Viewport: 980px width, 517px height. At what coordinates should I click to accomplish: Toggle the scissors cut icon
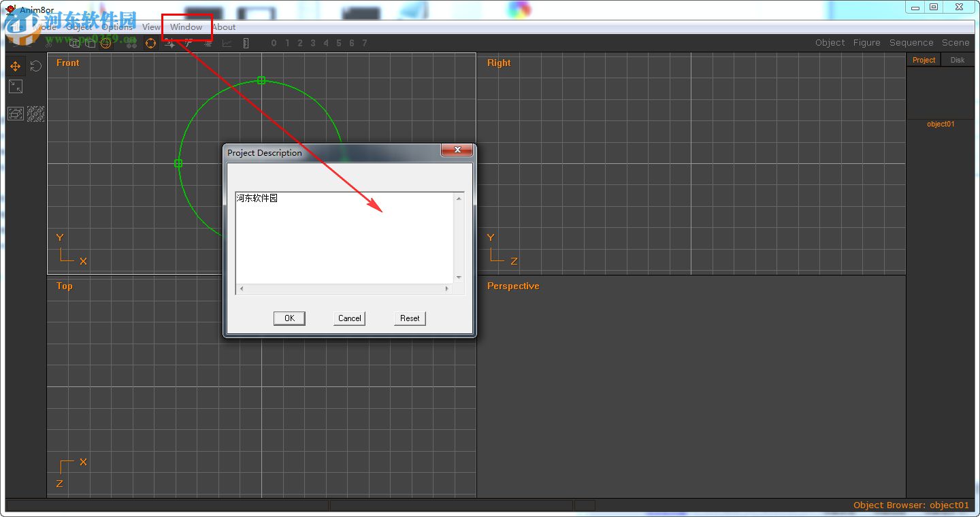click(188, 43)
